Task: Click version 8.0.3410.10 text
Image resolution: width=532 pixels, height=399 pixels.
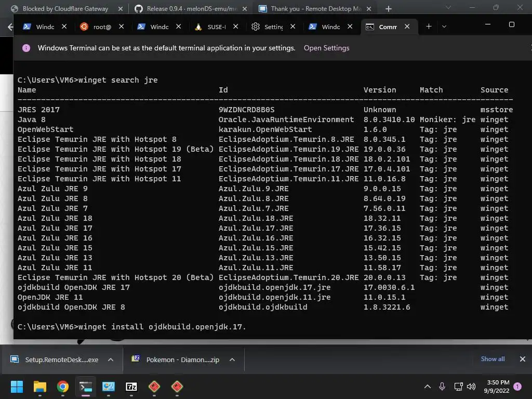Action: [x=389, y=119]
